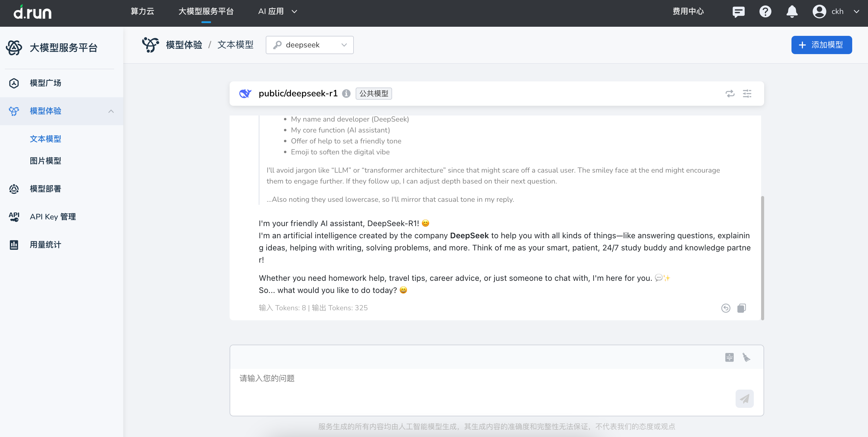868x437 pixels.
Task: Regenerate the reply with retry icon
Action: (726, 308)
